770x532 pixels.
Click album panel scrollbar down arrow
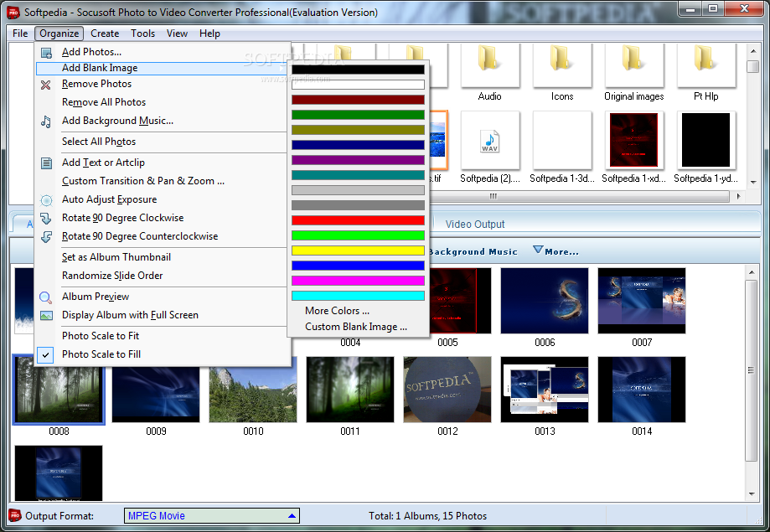coord(752,494)
